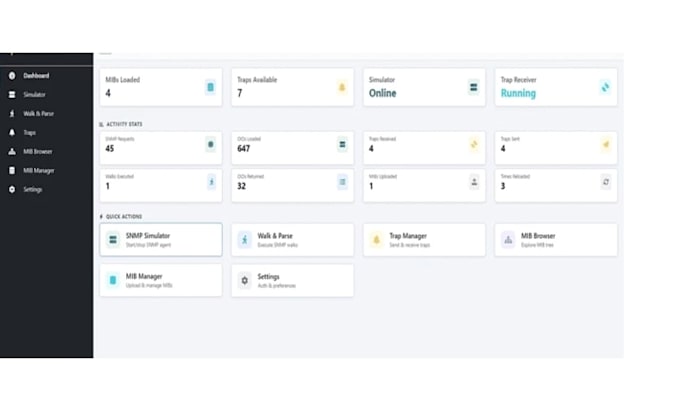The height and width of the screenshot is (411, 680).
Task: Click the Times Reloaded count 3
Action: 503,186
